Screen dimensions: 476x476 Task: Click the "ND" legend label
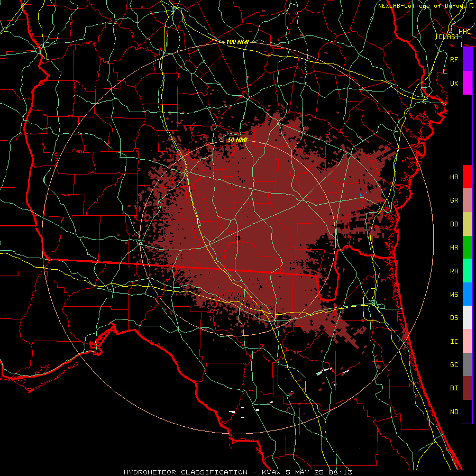454,412
